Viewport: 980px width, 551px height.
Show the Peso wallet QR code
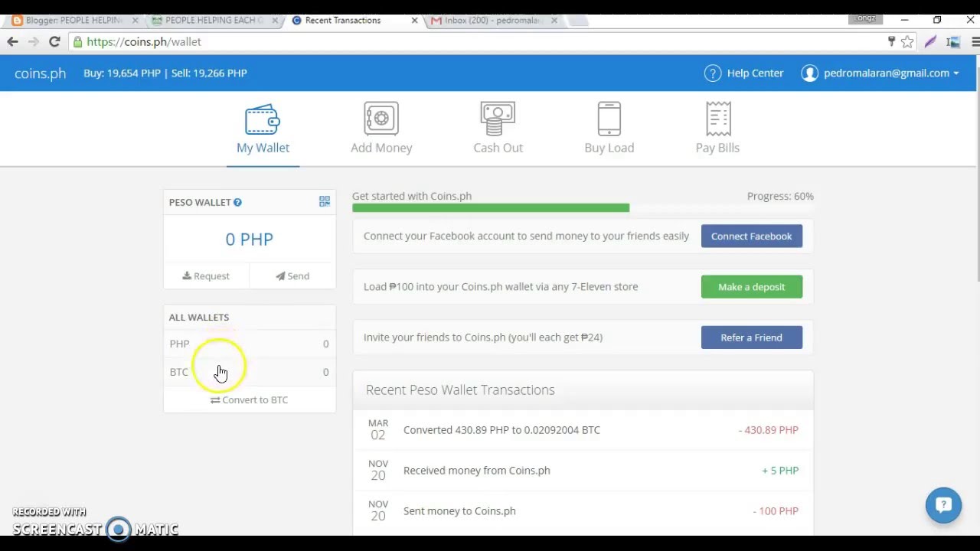(325, 201)
